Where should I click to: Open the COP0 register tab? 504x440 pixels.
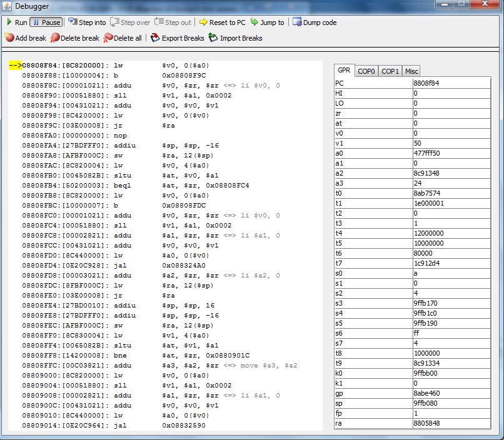pos(366,71)
